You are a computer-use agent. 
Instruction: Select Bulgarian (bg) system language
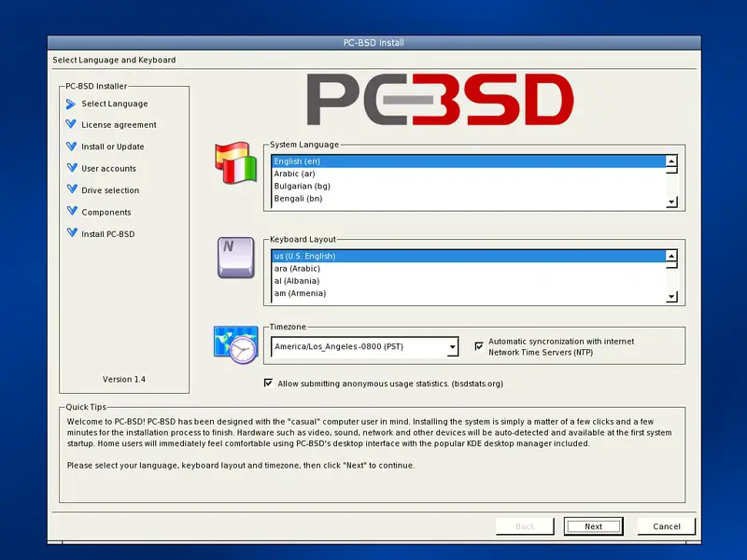tap(469, 186)
